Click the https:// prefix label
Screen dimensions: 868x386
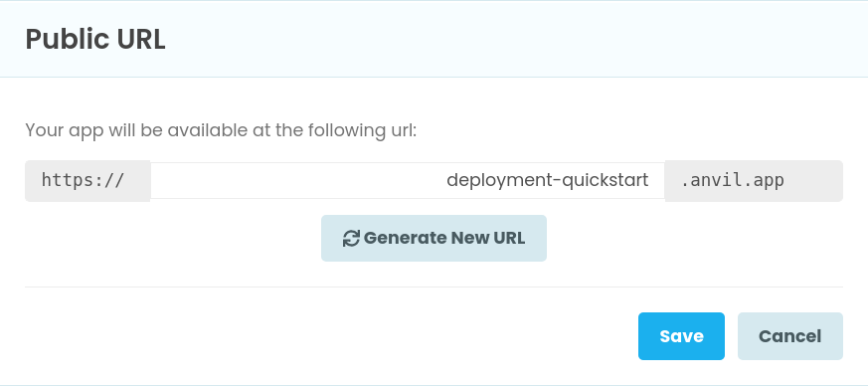(84, 180)
